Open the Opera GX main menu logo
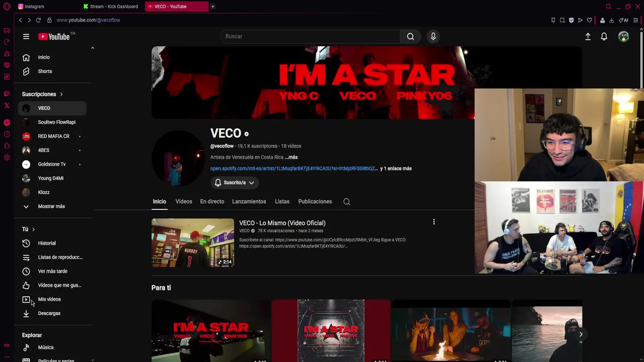This screenshot has height=362, width=644. point(7,7)
